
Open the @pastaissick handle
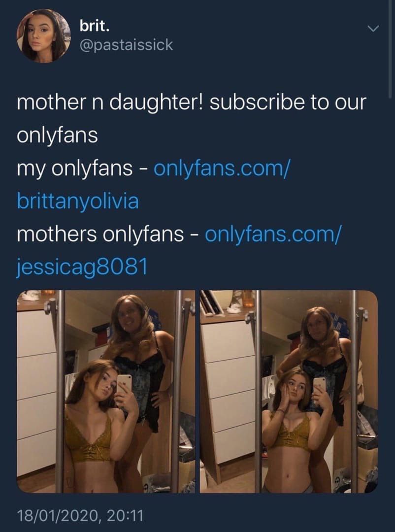pos(126,45)
